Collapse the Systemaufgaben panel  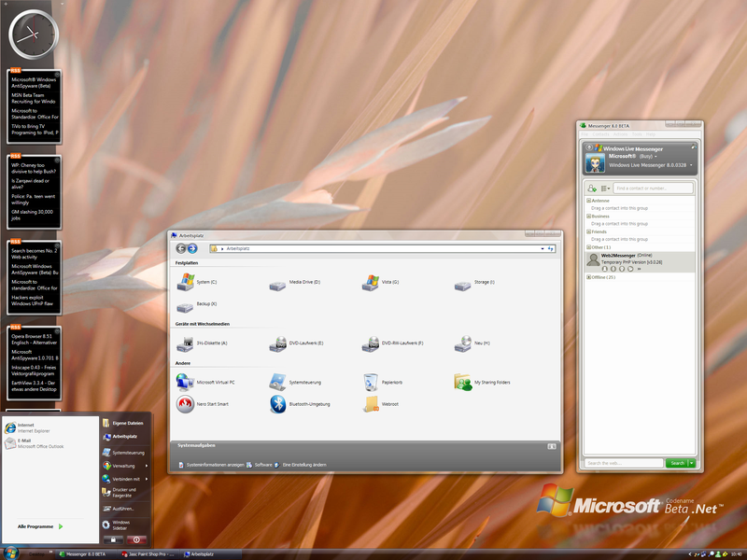(x=552, y=446)
